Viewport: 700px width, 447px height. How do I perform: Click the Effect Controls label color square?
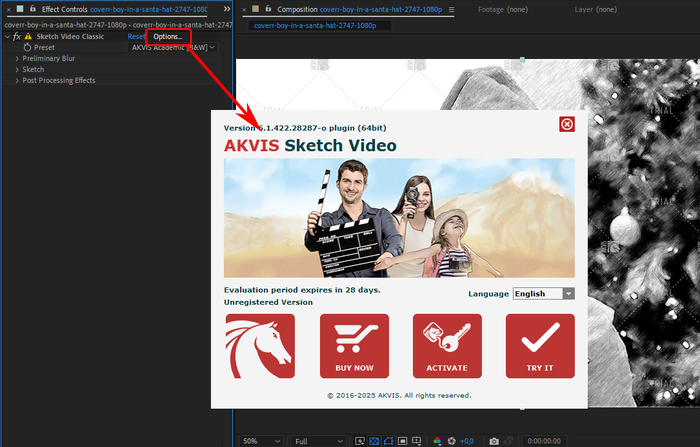tap(20, 9)
